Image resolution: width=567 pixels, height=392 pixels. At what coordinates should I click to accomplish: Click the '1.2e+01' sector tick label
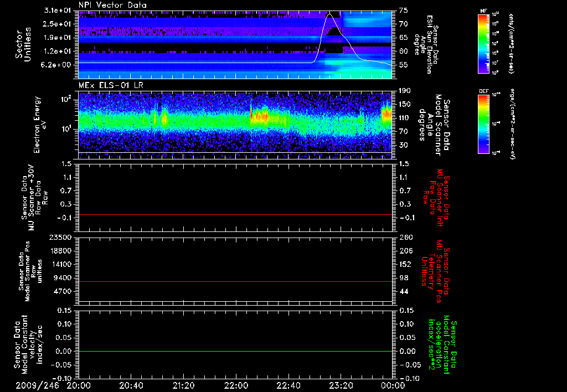[56, 51]
